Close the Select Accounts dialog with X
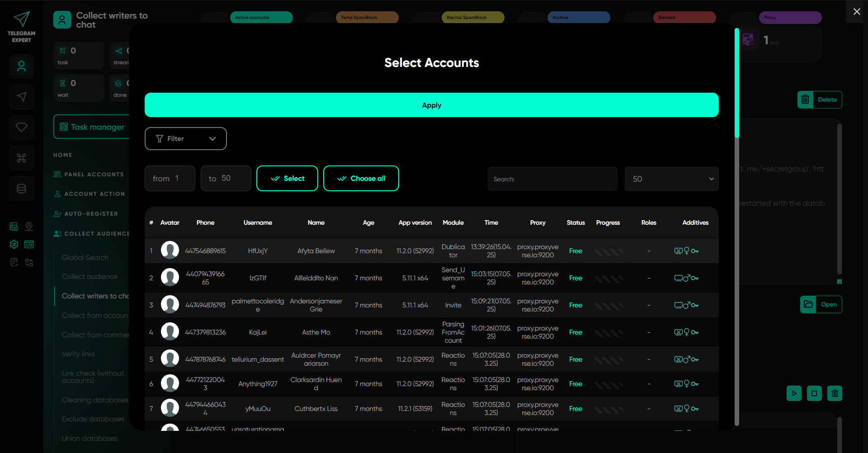 [x=856, y=12]
